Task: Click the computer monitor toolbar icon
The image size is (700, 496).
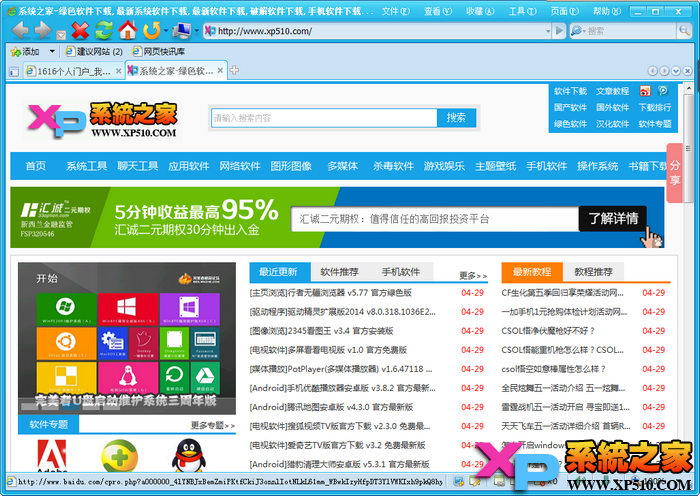Action: [x=182, y=30]
